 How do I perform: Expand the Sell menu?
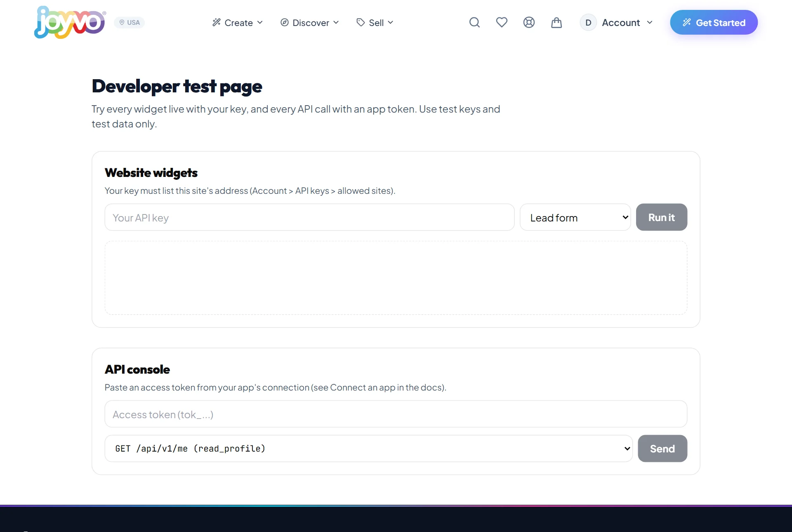pos(375,23)
